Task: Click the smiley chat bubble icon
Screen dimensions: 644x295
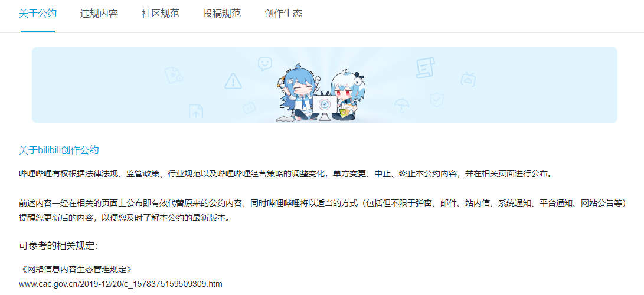Action: click(x=265, y=64)
